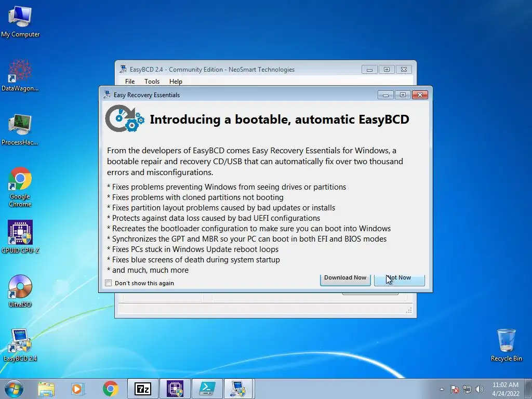Show hidden system tray icons

442,389
